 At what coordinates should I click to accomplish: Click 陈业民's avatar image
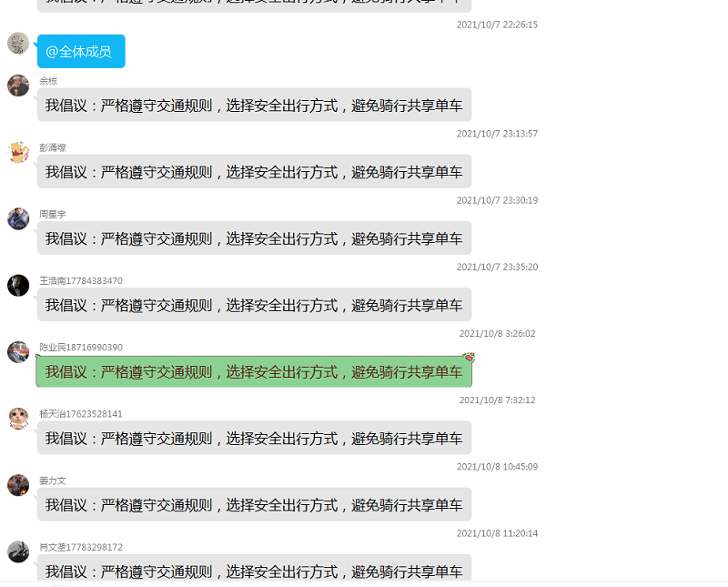[18, 351]
